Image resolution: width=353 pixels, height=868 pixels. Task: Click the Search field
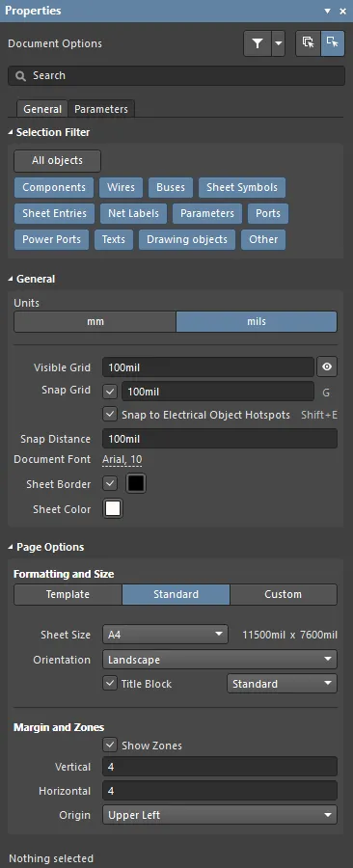(x=176, y=76)
